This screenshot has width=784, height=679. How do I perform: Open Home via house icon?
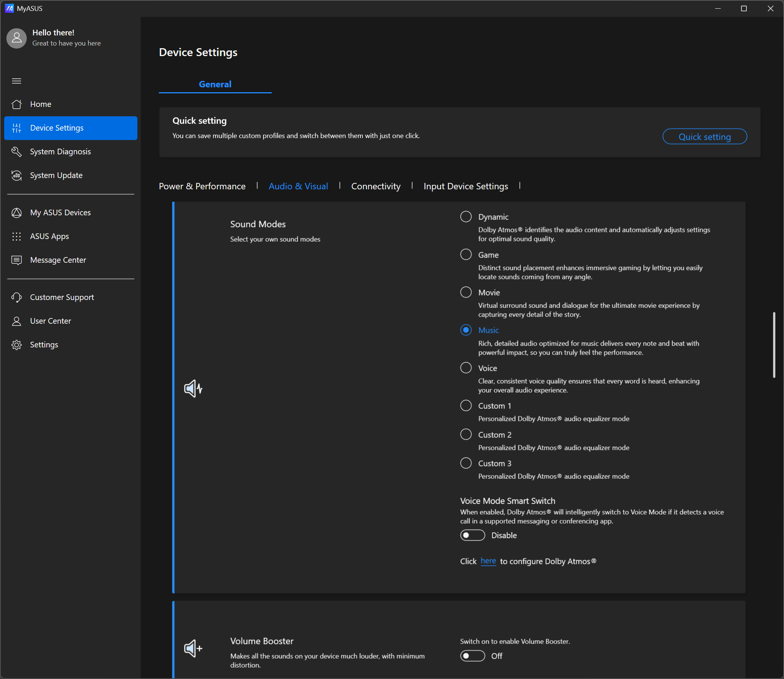[x=16, y=104]
